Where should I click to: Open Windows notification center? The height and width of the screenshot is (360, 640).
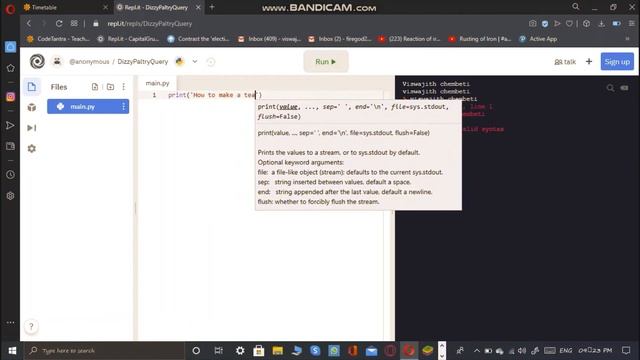626,351
